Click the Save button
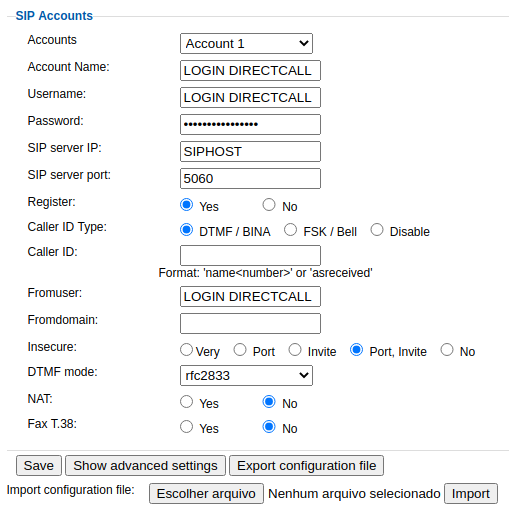The height and width of the screenshot is (516, 509). tap(39, 465)
